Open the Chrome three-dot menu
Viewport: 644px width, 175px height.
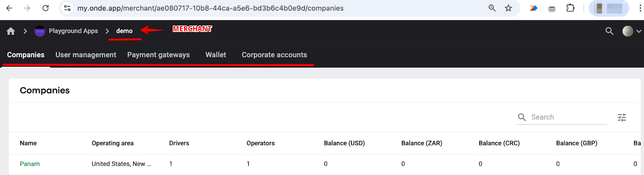point(640,8)
